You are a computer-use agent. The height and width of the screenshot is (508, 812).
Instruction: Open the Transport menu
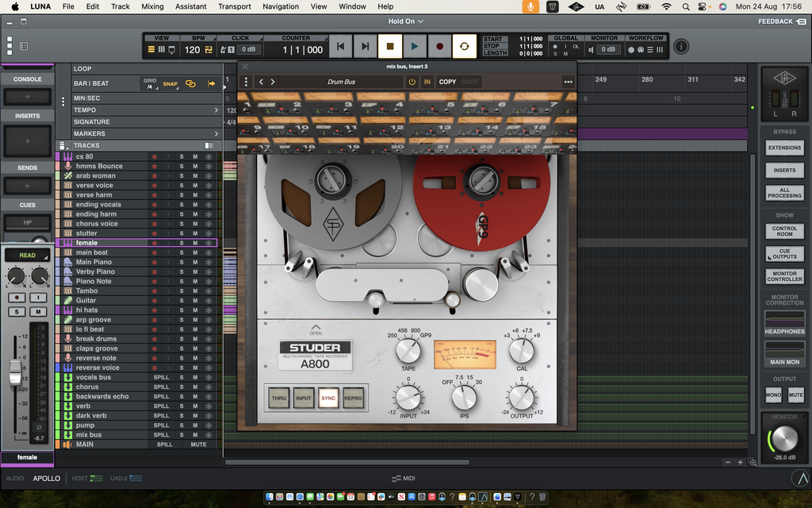click(234, 6)
